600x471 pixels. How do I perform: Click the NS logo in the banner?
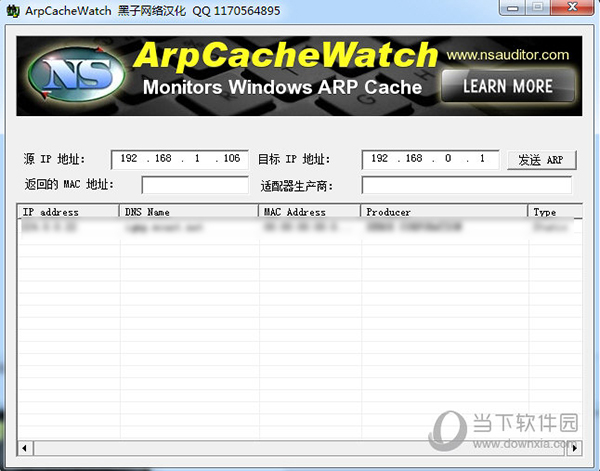[x=77, y=75]
